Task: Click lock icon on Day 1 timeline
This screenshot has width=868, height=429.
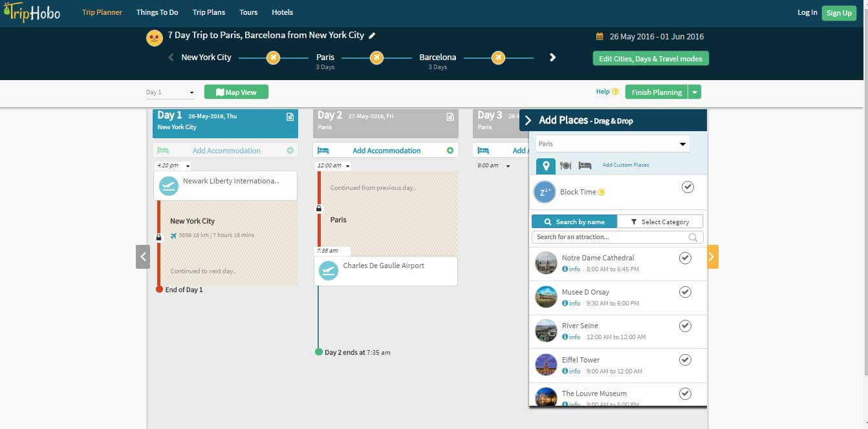Action: [x=158, y=238]
